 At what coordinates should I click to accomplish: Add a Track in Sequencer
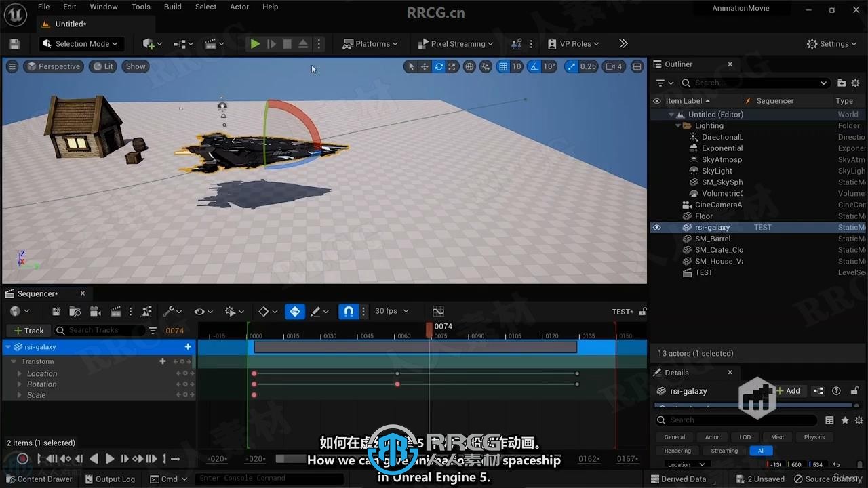28,330
